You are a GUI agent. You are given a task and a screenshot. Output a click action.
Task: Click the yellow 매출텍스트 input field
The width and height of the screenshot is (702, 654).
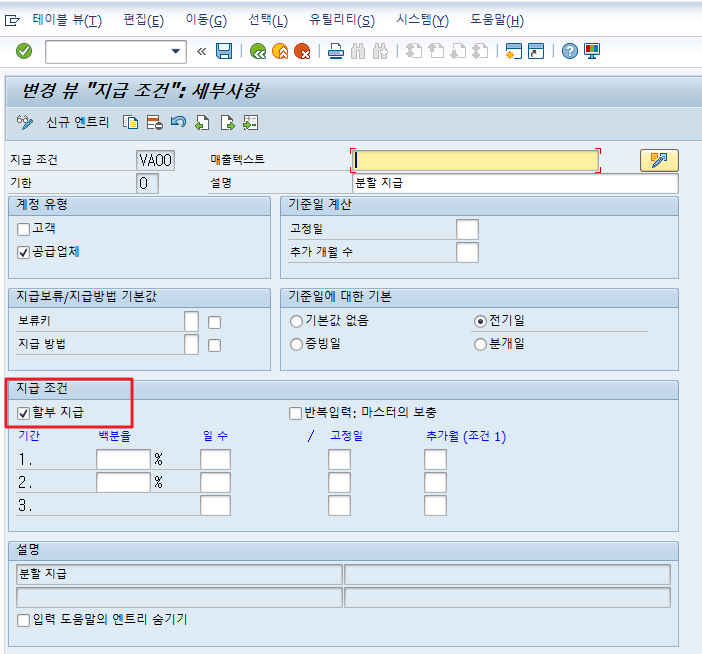pyautogui.click(x=475, y=160)
